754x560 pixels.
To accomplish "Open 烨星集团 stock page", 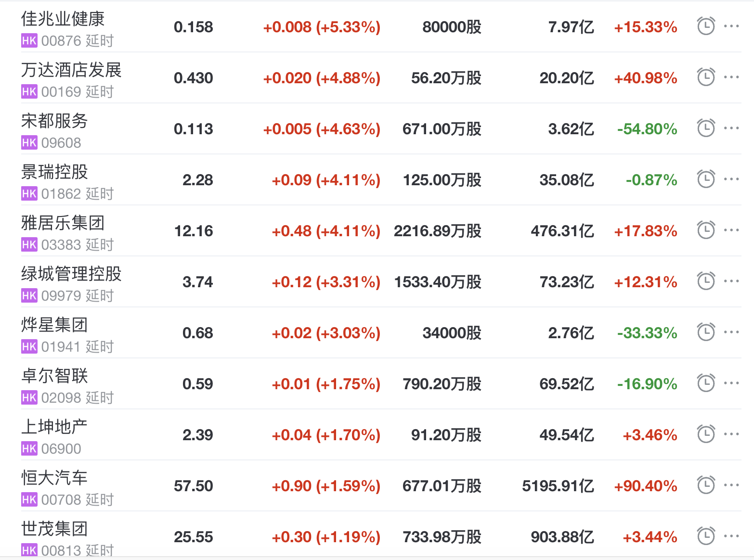I will pos(54,325).
